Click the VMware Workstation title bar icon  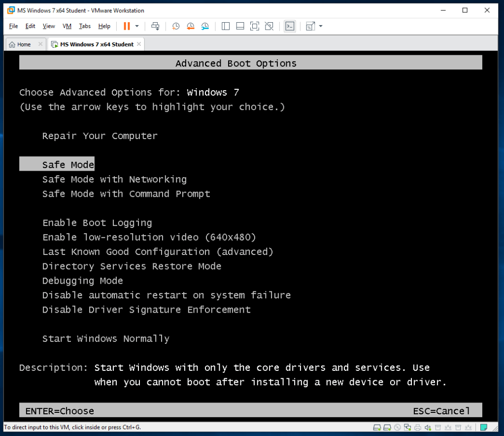[11, 10]
